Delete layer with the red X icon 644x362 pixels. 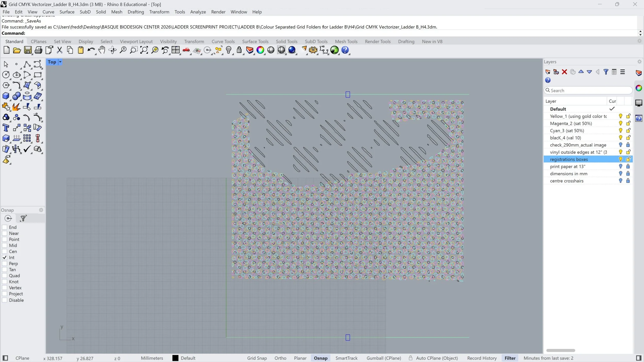(x=564, y=72)
